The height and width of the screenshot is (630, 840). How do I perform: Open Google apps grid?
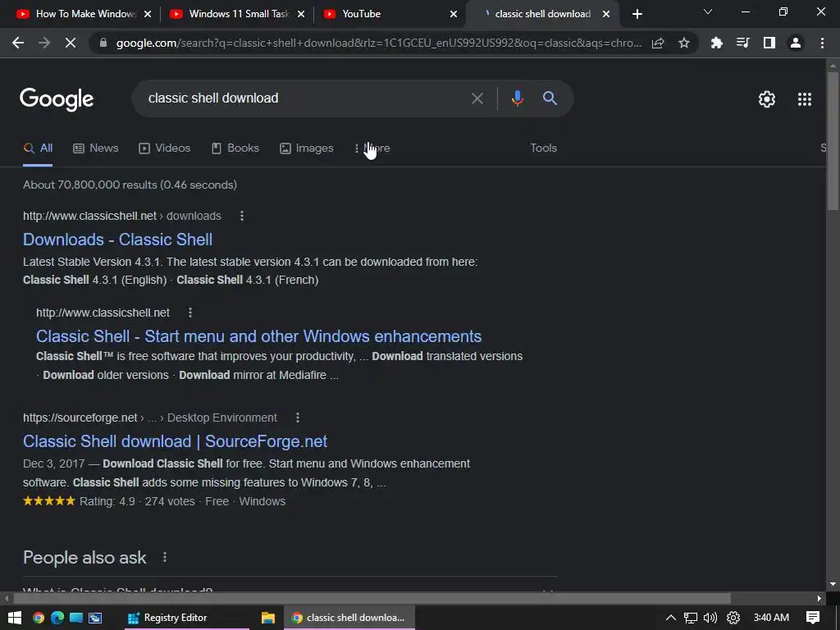pyautogui.click(x=804, y=99)
